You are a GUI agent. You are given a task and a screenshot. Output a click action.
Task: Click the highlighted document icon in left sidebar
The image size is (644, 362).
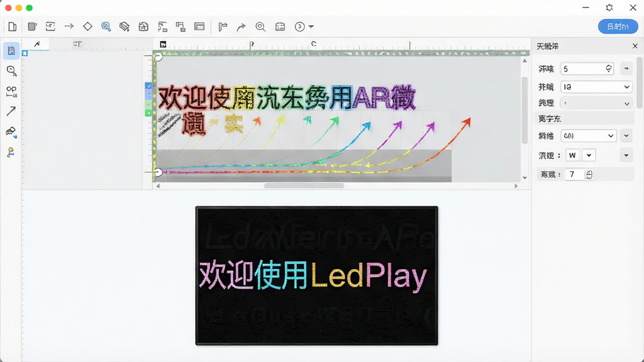point(11,51)
